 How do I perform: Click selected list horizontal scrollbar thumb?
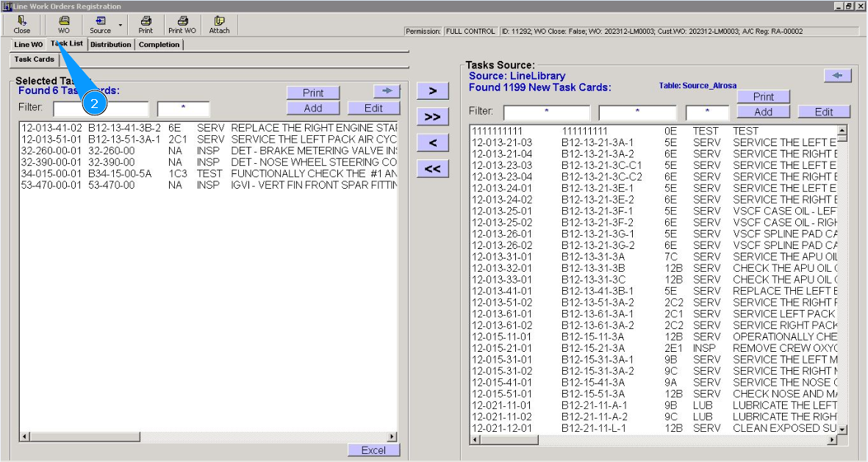tap(85, 436)
